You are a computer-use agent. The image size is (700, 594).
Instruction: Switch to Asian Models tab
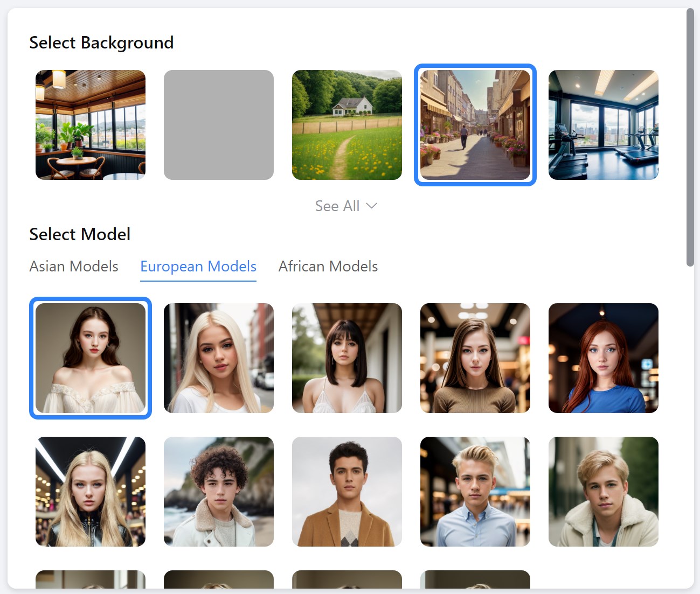point(74,266)
